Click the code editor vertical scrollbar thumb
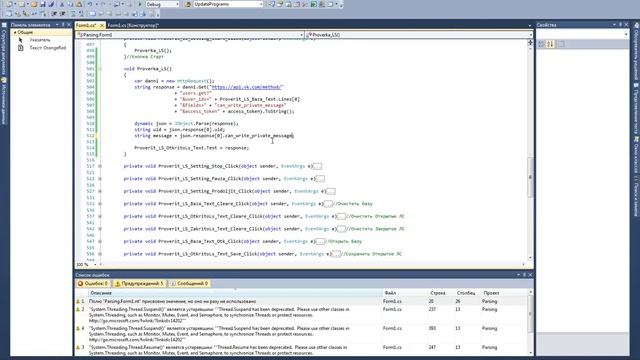The image size is (640, 360). [530, 177]
